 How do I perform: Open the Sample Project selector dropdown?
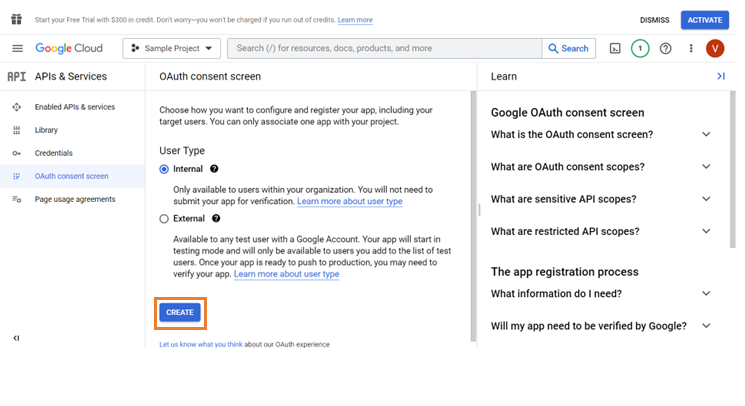tap(171, 48)
